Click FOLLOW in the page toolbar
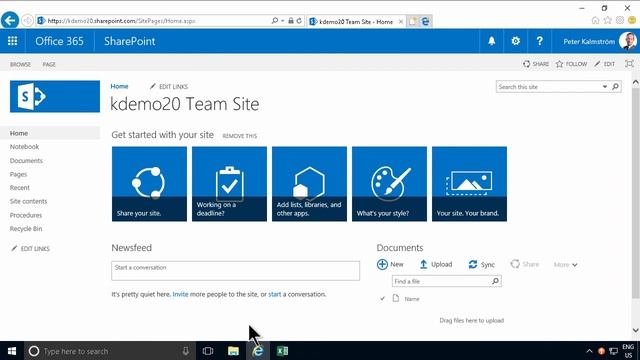Viewport: 640px width, 360px height. tap(571, 64)
